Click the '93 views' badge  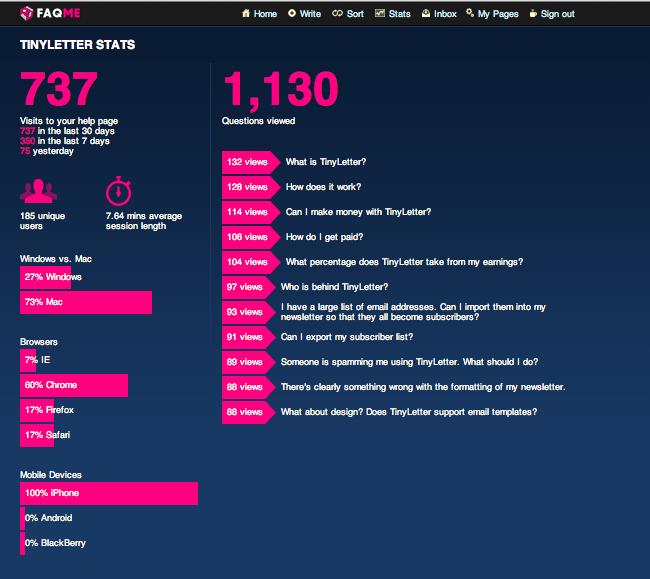coord(248,312)
